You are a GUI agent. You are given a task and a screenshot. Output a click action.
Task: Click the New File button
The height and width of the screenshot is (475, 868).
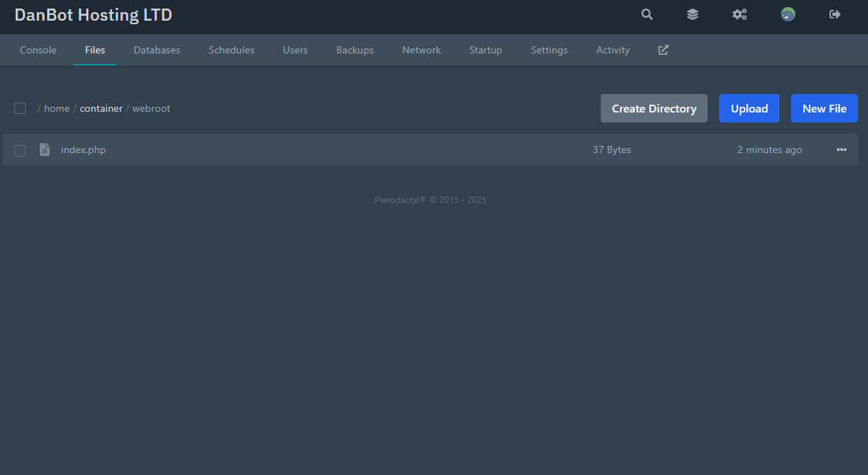click(824, 108)
